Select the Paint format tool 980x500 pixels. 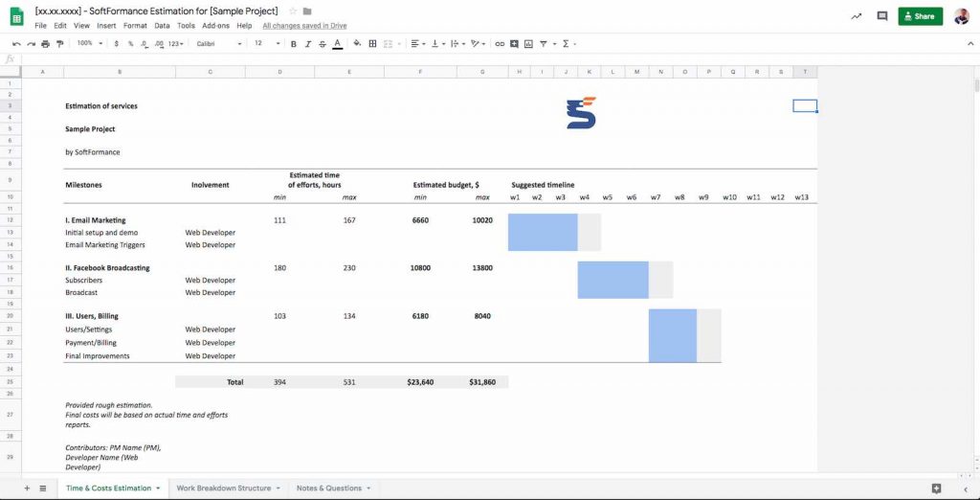[60, 44]
